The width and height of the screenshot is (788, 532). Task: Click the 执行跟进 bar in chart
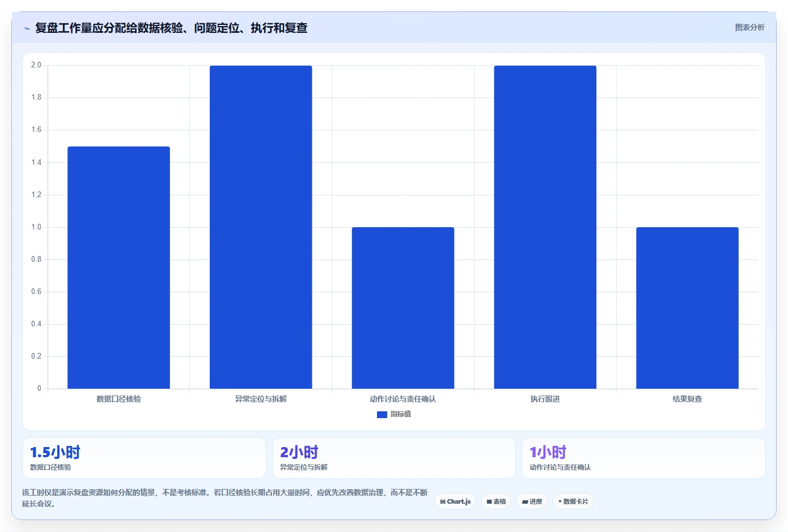pyautogui.click(x=545, y=227)
